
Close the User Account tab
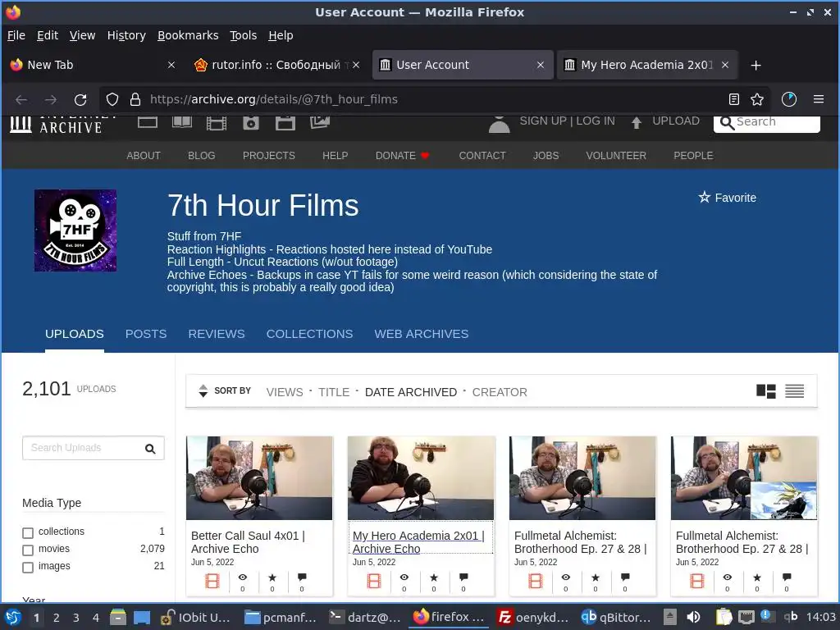[541, 65]
